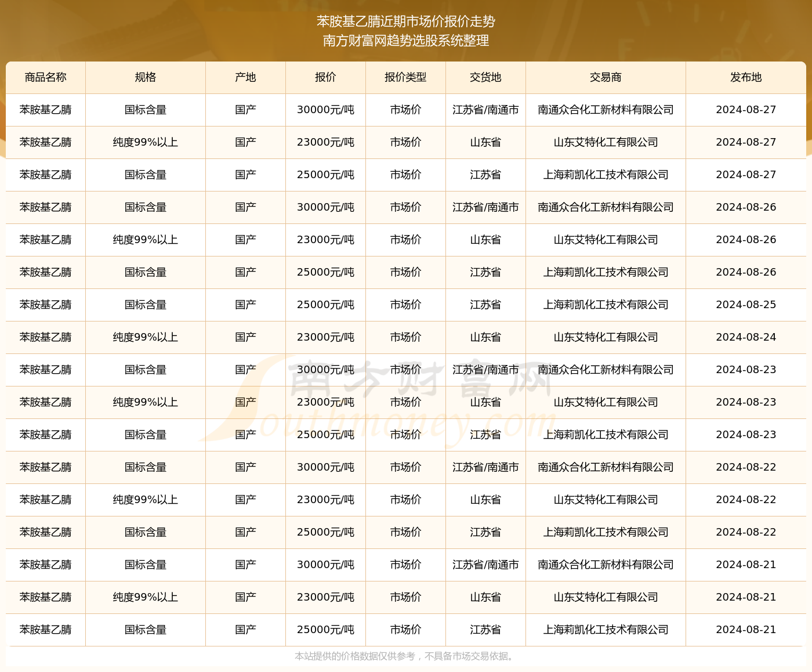Click 30000元/吨 in the 2024-08-22 row
812x672 pixels.
325,467
